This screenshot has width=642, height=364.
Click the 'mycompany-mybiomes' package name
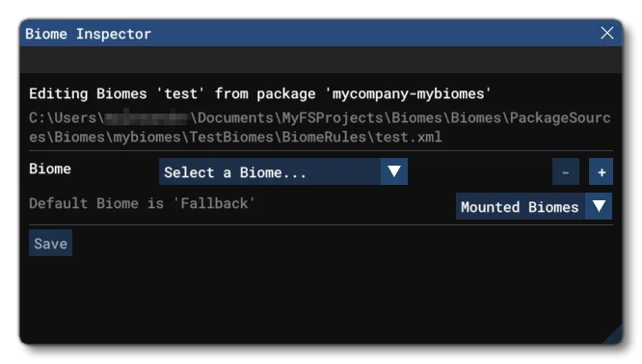pyautogui.click(x=408, y=93)
